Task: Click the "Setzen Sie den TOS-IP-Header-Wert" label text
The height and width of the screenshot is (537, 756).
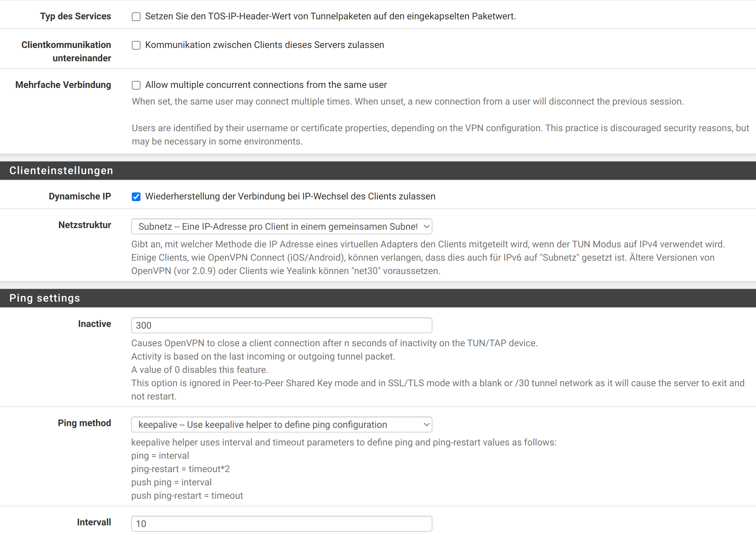Action: 330,16
